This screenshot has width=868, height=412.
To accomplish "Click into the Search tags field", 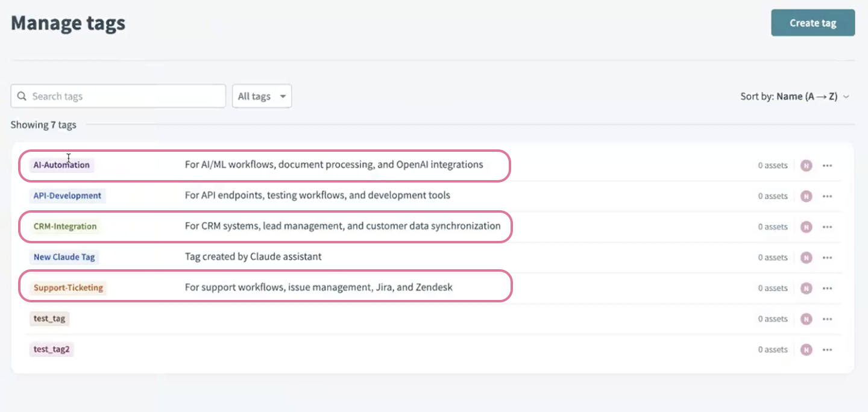I will [125, 96].
